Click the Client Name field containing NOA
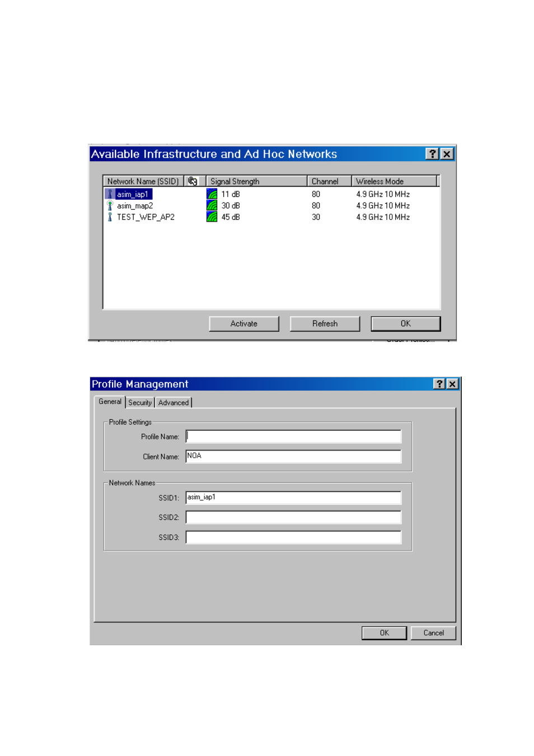Screen dimensions: 534x756 click(293, 457)
